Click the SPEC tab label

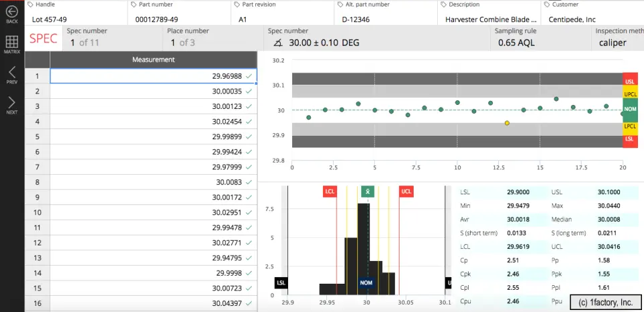(44, 38)
